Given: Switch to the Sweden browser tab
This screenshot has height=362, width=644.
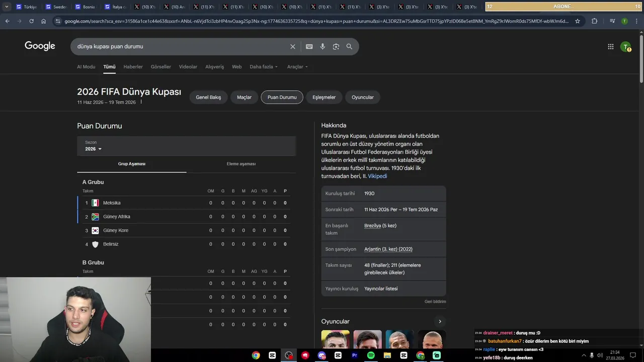Looking at the screenshot, I should point(56,7).
